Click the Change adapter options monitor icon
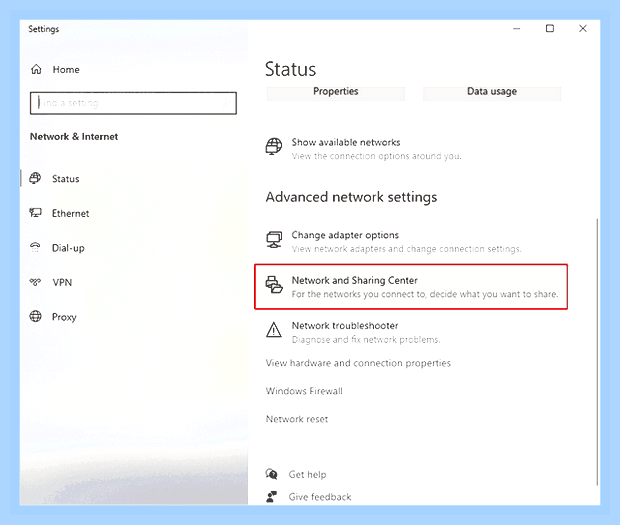This screenshot has height=525, width=620. [274, 240]
